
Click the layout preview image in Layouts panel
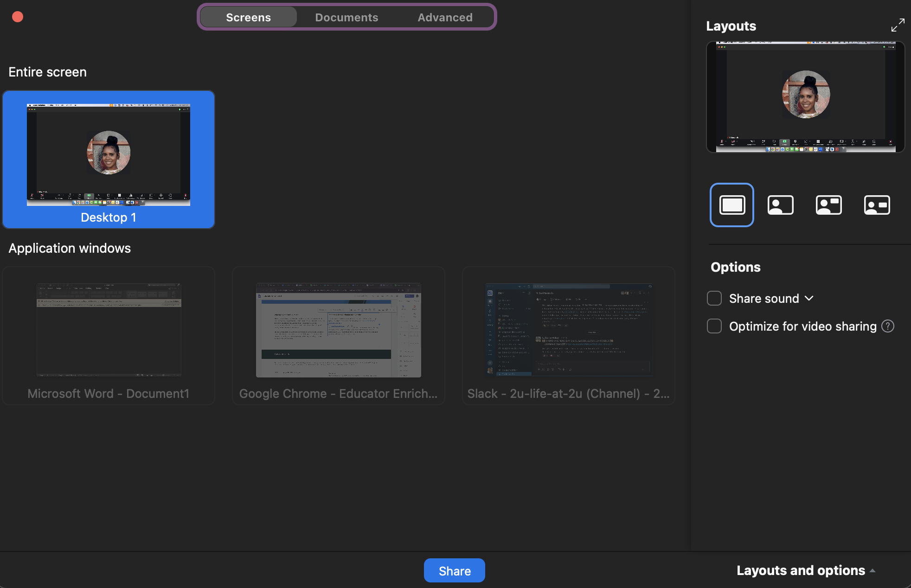coord(805,97)
